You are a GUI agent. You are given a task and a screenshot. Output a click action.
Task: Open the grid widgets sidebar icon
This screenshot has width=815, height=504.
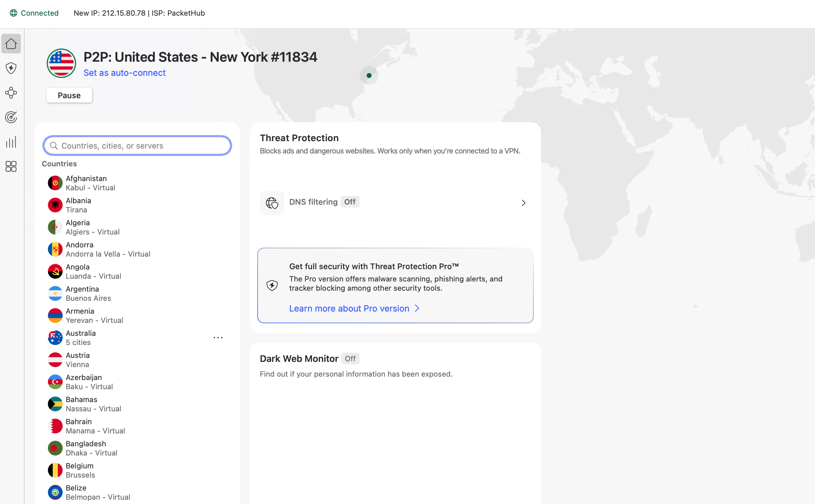click(11, 166)
